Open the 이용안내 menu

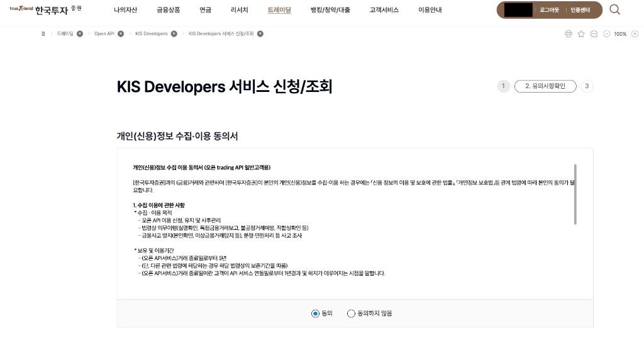pyautogui.click(x=430, y=10)
